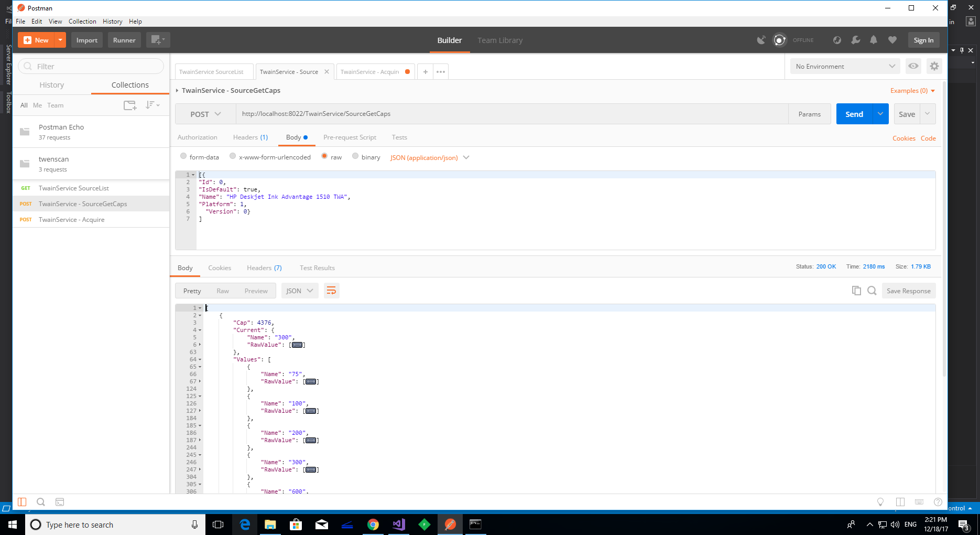The height and width of the screenshot is (535, 980).
Task: Open notifications via the bell icon
Action: click(x=874, y=40)
